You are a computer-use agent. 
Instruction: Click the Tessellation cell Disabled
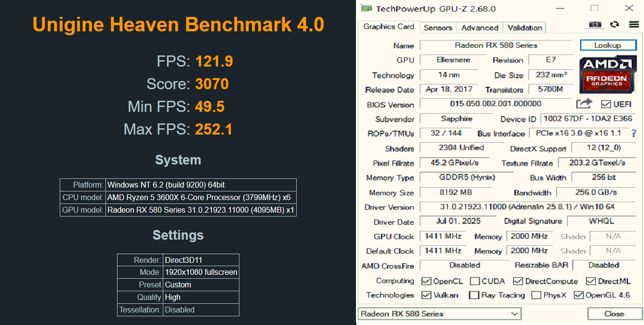201,310
